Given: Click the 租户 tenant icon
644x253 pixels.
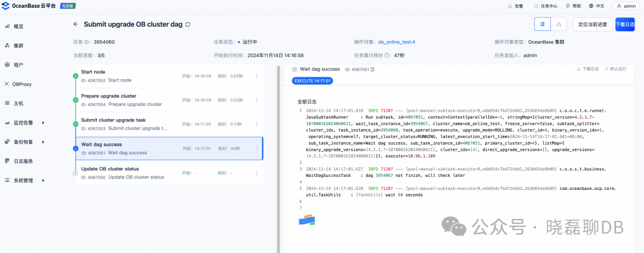Looking at the screenshot, I should pos(7,64).
